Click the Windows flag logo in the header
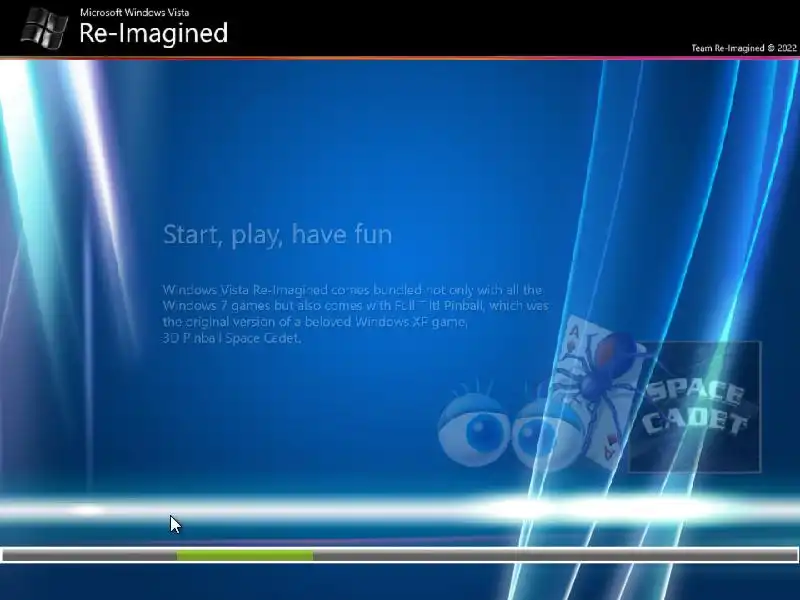Screen dimensions: 800x600 [44, 28]
